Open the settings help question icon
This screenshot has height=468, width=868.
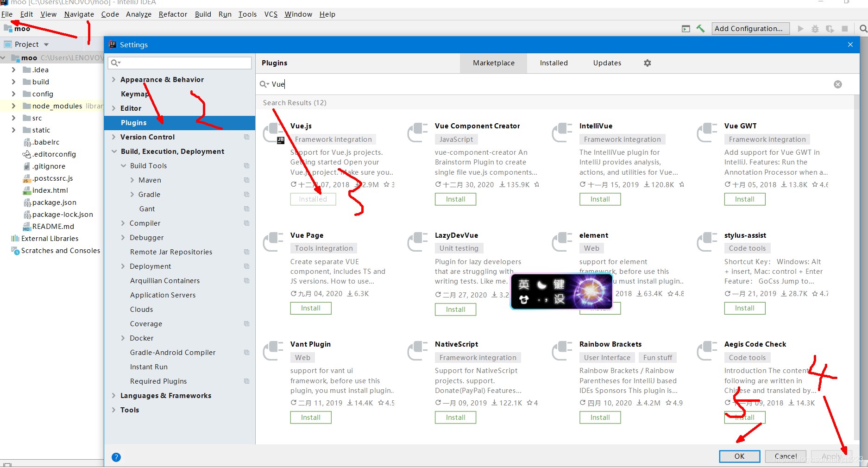(x=116, y=457)
